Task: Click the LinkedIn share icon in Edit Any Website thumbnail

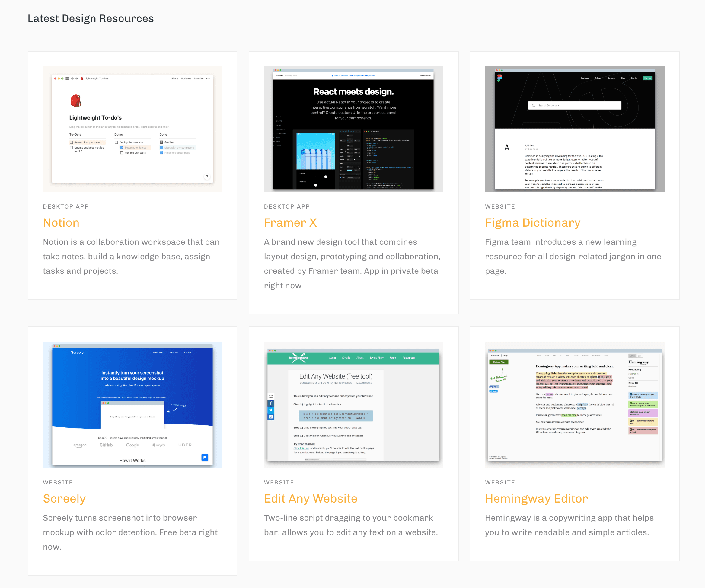Action: pyautogui.click(x=271, y=417)
